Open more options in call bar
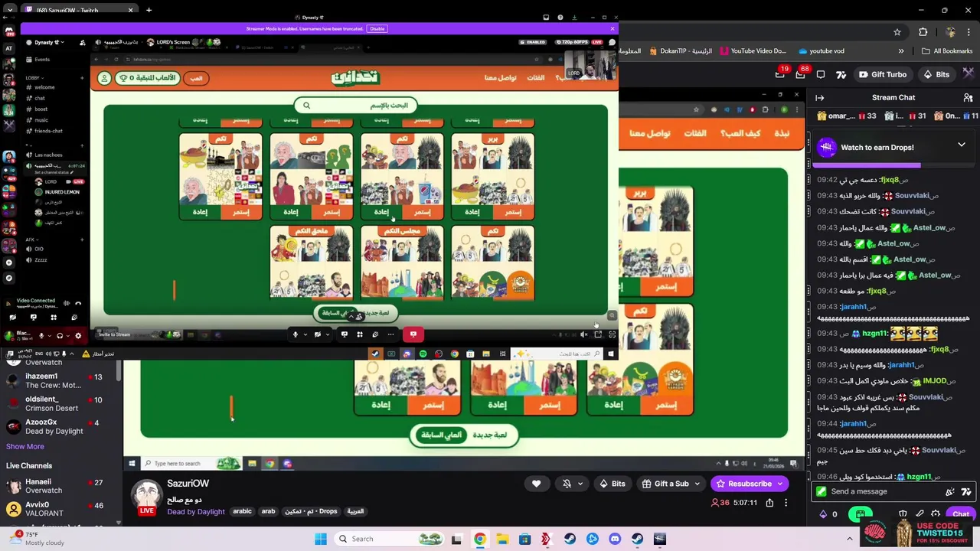 (390, 334)
